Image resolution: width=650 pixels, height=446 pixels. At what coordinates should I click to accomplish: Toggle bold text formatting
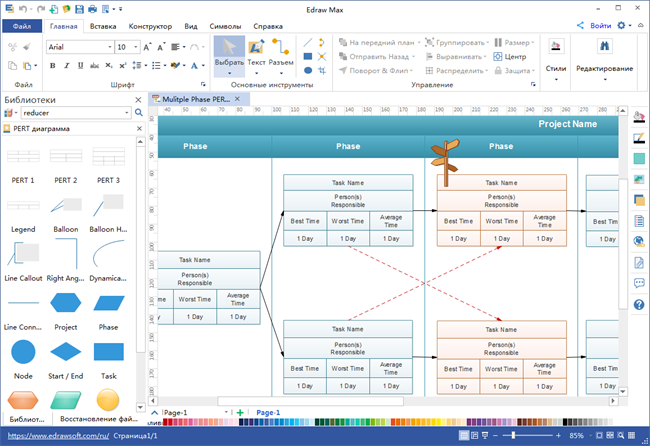(x=52, y=66)
